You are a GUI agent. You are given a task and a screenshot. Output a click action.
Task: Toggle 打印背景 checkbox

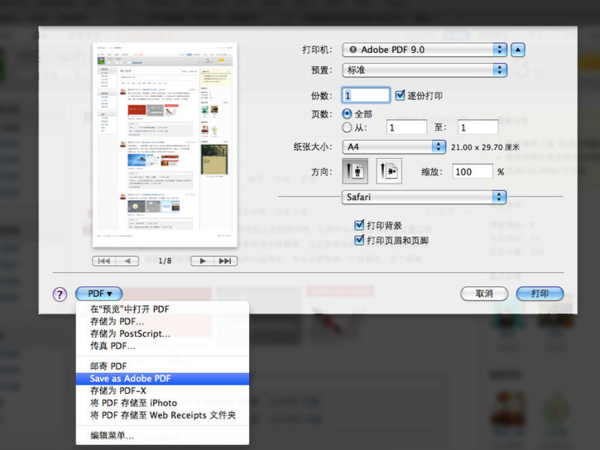pos(359,225)
